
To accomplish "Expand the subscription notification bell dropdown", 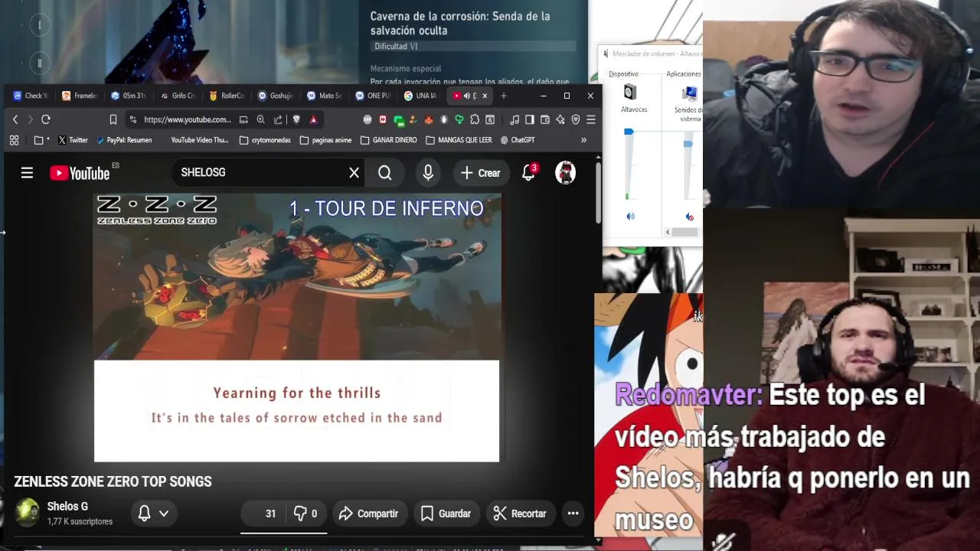I will pos(153,514).
